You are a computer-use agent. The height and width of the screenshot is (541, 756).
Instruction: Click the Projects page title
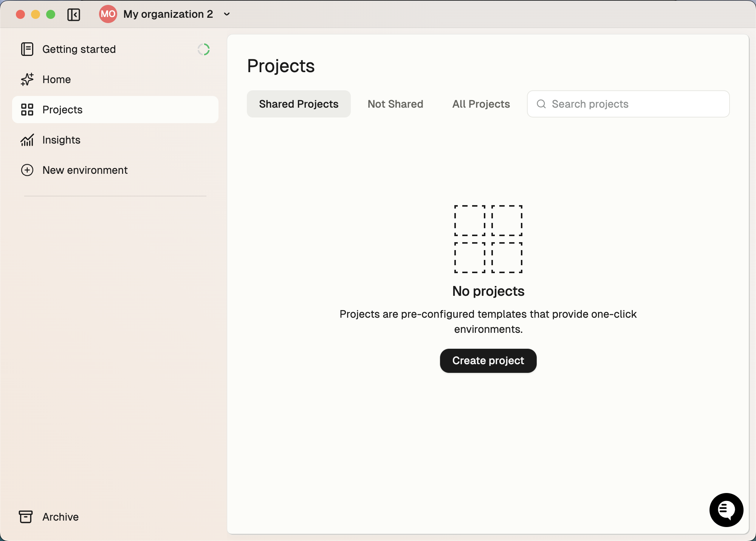coord(281,66)
